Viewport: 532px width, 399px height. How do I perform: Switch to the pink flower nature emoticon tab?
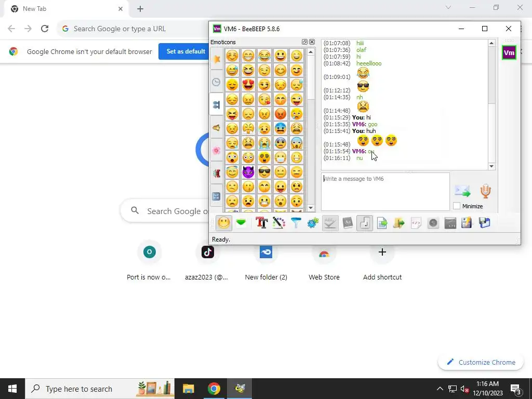click(x=217, y=150)
